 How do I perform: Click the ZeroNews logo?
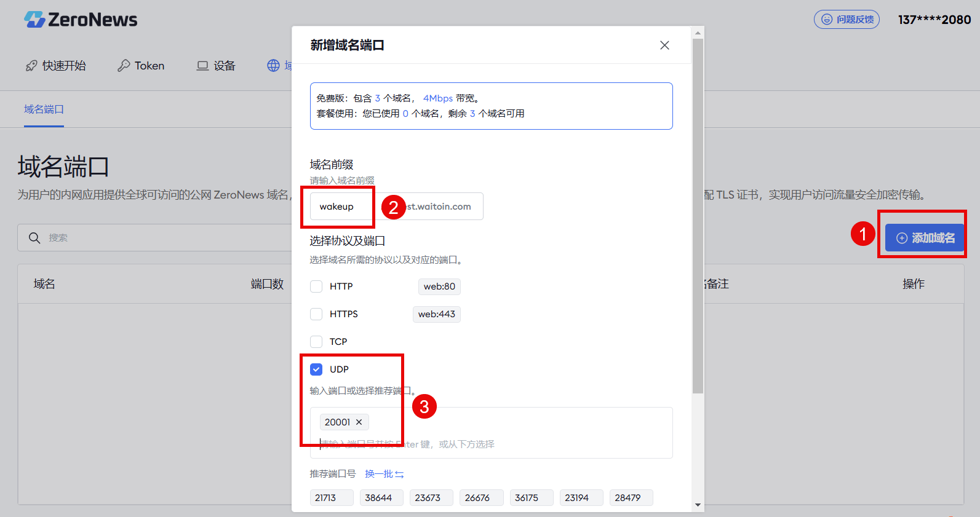[x=81, y=20]
